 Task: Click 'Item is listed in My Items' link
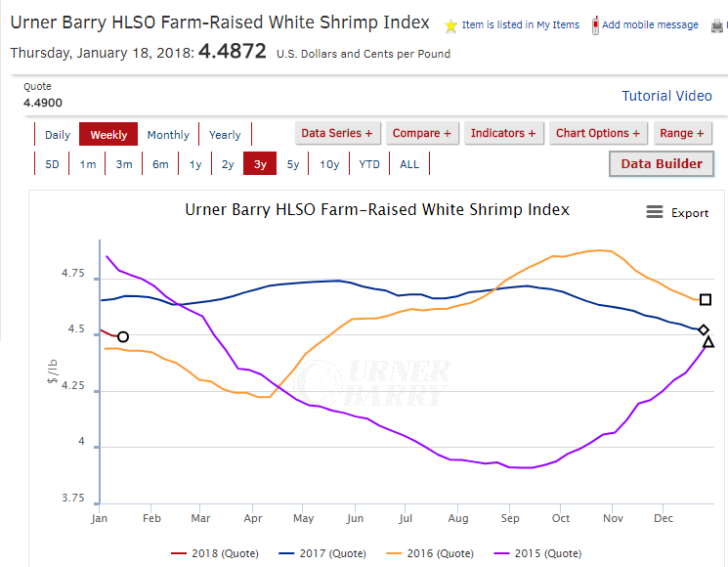coord(521,25)
